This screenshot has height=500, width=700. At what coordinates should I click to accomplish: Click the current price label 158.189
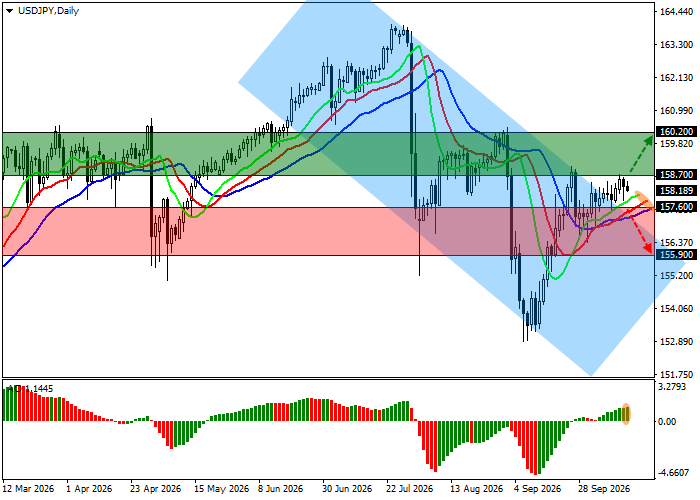click(x=676, y=191)
